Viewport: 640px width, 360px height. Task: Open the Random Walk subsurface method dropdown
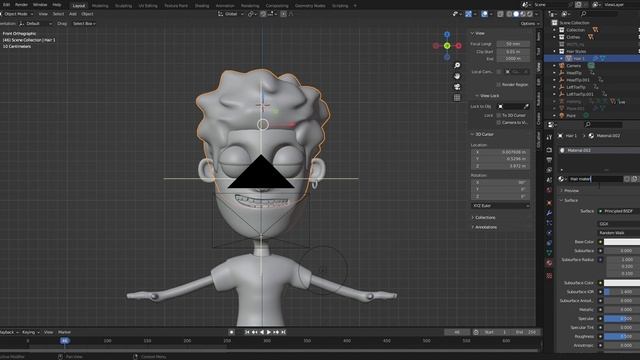[620, 233]
